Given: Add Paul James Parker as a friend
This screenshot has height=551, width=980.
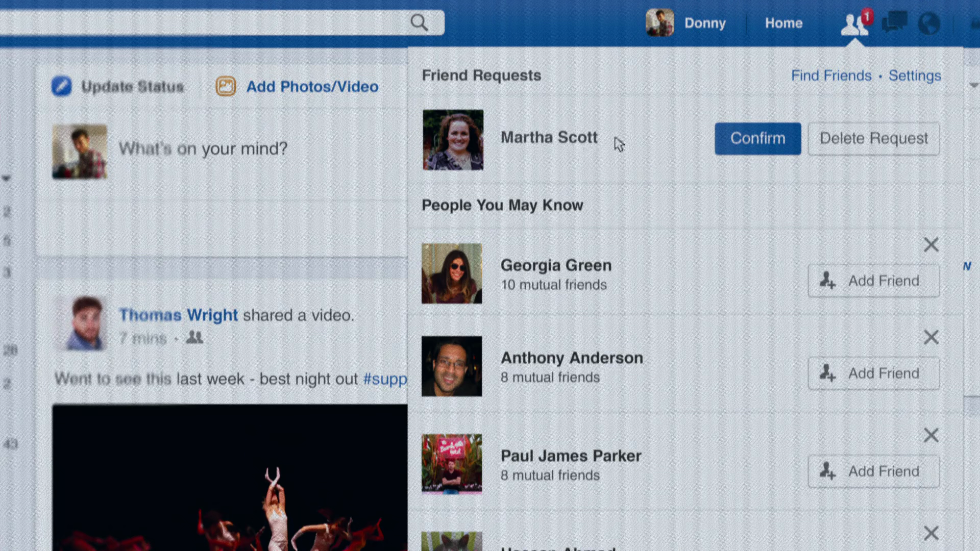Looking at the screenshot, I should [x=874, y=471].
